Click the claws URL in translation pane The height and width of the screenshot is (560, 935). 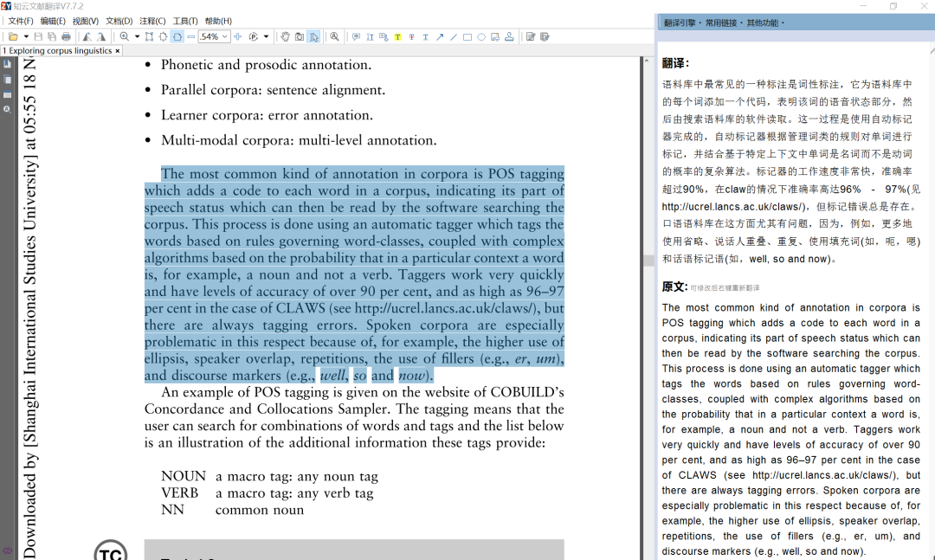pos(733,207)
